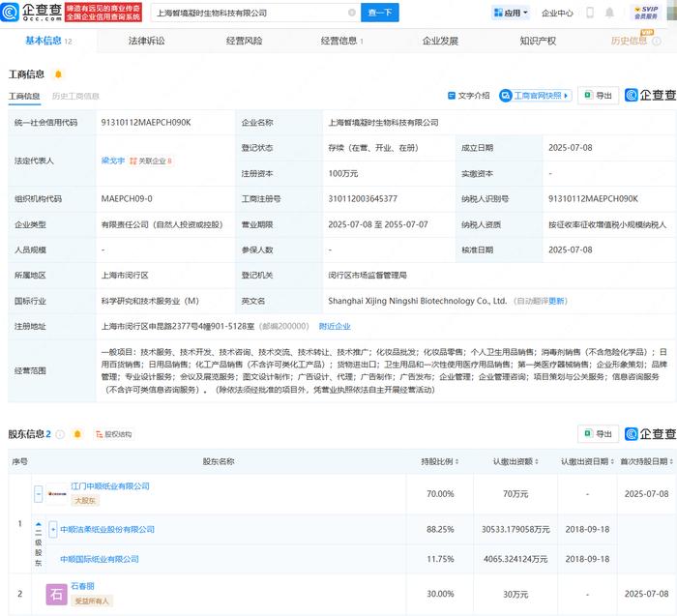This screenshot has height=616, width=677.
Task: Switch to 知识产权 tab
Action: coord(538,41)
